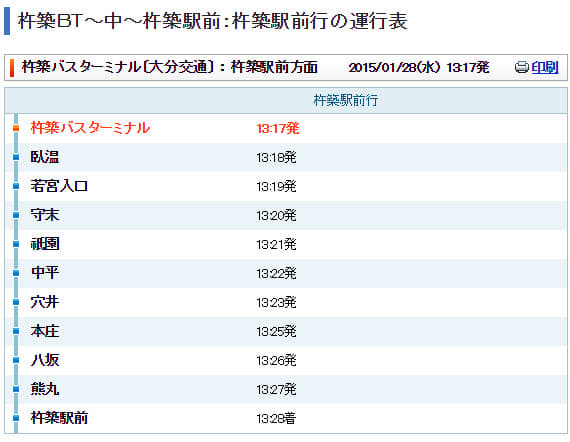Select the 若宮入口 stop name

pyautogui.click(x=59, y=186)
